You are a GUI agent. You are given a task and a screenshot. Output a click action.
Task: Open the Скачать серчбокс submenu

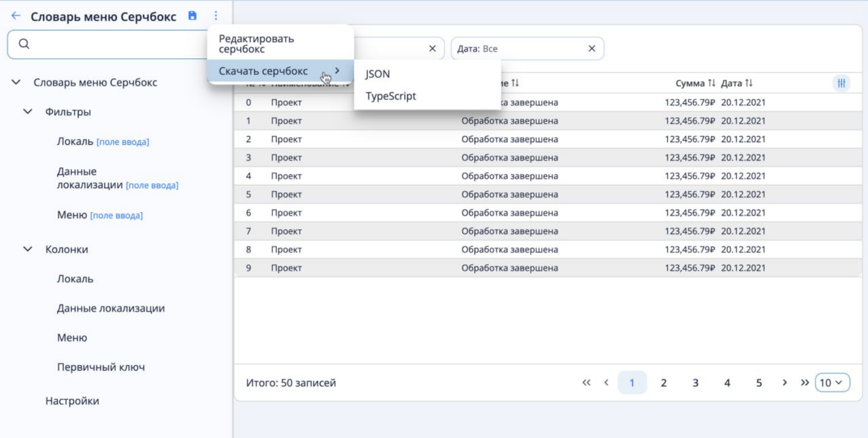[280, 71]
